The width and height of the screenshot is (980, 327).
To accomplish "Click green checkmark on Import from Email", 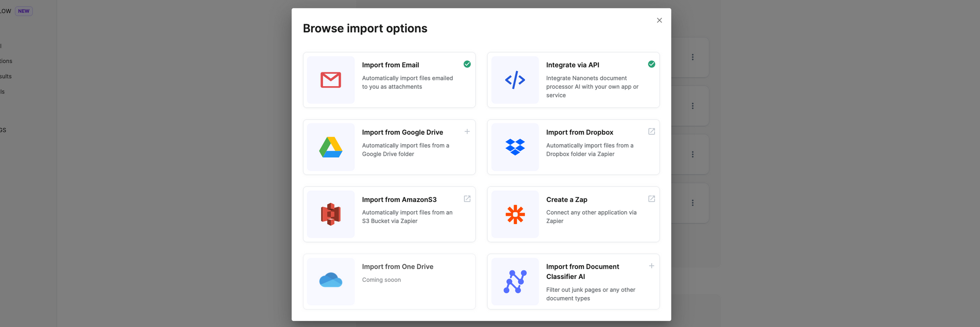I will 467,64.
